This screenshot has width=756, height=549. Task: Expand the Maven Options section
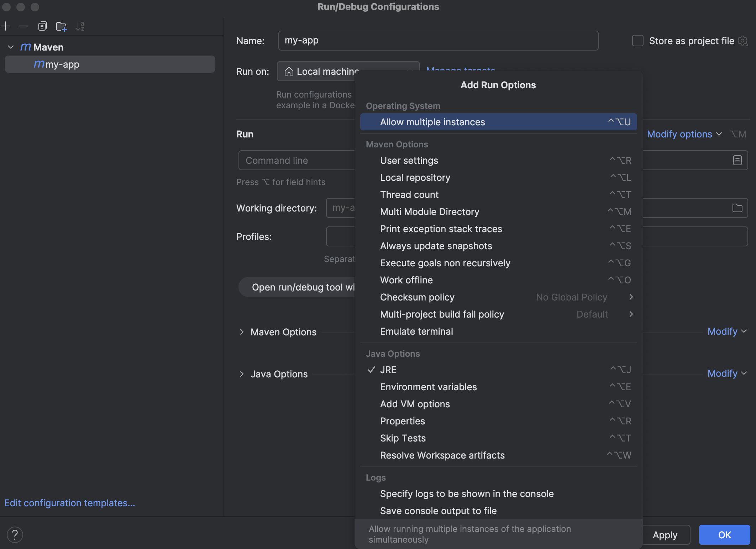[x=242, y=332]
